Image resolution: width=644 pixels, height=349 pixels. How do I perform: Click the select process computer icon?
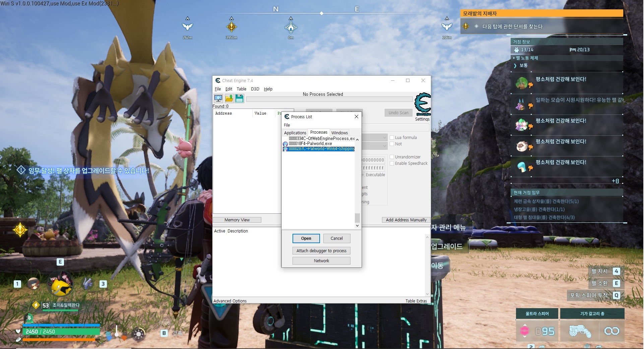click(218, 98)
